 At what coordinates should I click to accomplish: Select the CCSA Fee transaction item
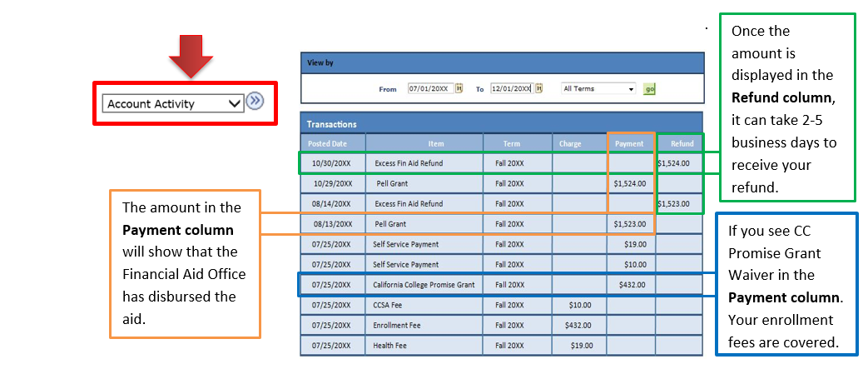(x=388, y=305)
